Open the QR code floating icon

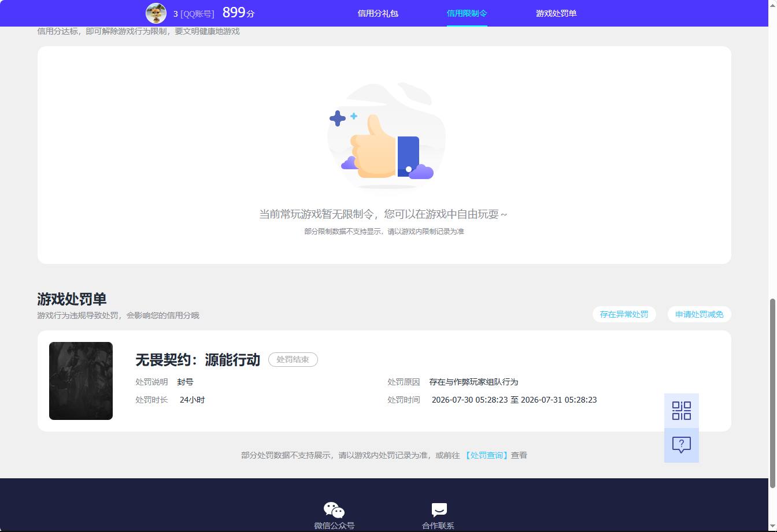tap(682, 411)
